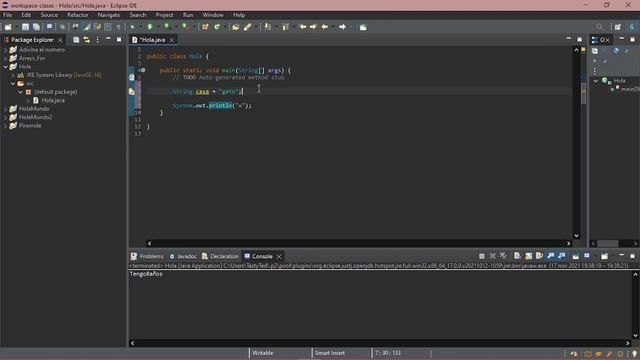
Task: Toggle Hide Static Members in Outline
Action: pos(627,51)
